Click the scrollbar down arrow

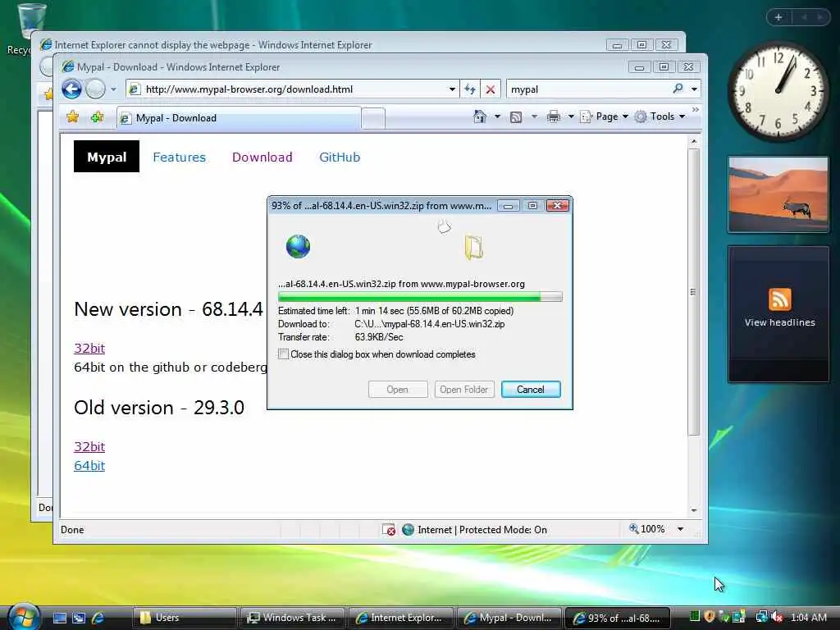click(694, 510)
